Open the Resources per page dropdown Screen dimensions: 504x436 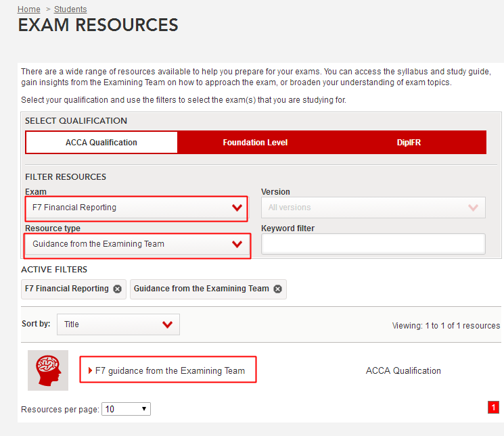pyautogui.click(x=126, y=409)
